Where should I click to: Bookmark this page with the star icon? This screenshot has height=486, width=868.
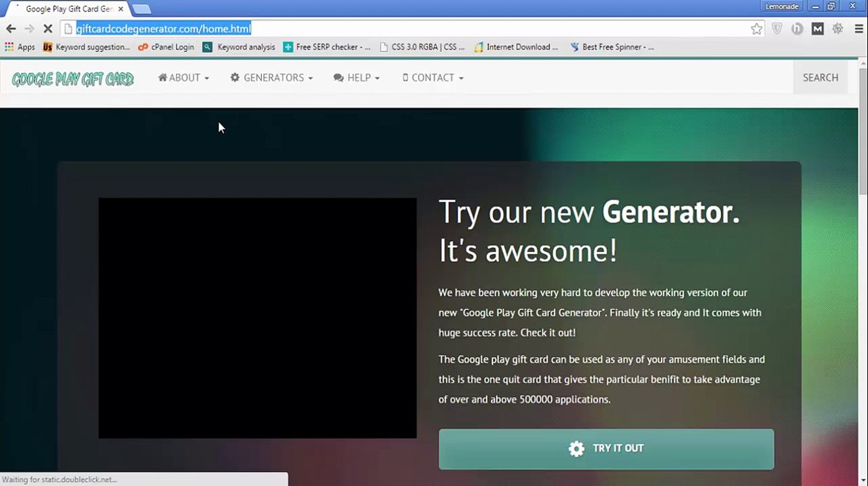coord(757,28)
